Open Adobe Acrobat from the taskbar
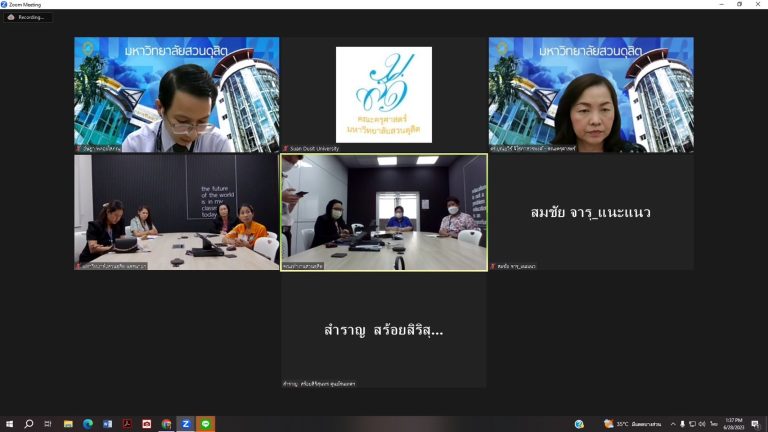This screenshot has height=432, width=768. coord(127,424)
